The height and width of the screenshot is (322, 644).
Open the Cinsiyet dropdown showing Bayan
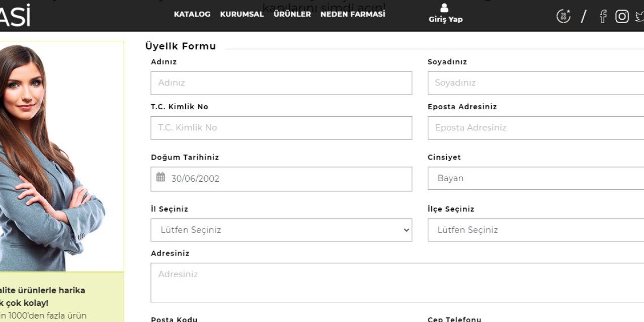click(535, 179)
